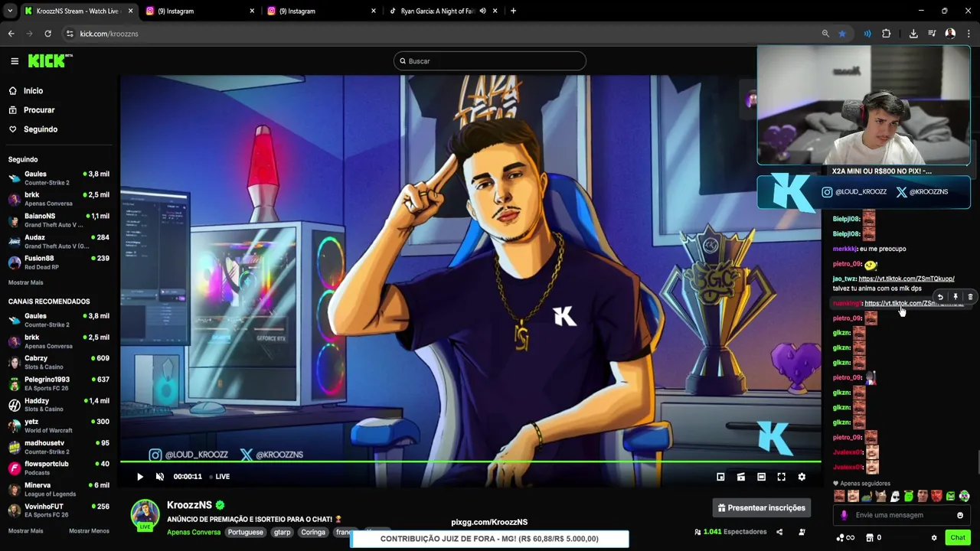Open madhousetv recommended channel
The width and height of the screenshot is (980, 551).
click(x=59, y=447)
